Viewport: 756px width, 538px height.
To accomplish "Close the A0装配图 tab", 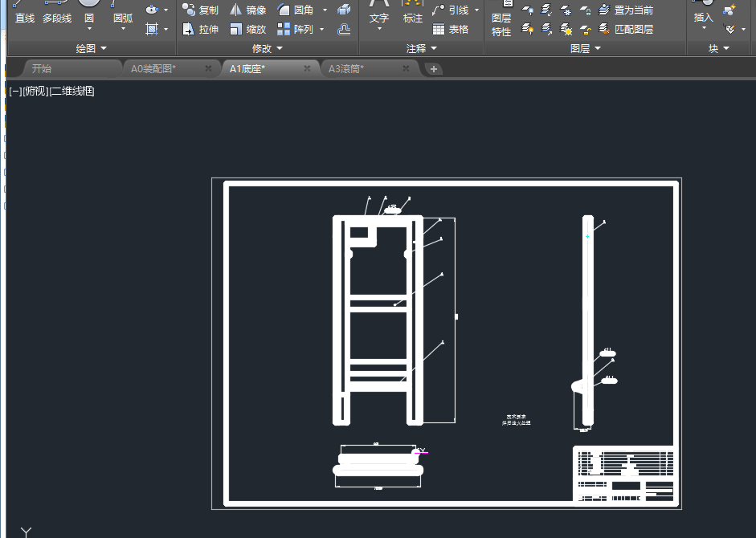I will (x=208, y=68).
